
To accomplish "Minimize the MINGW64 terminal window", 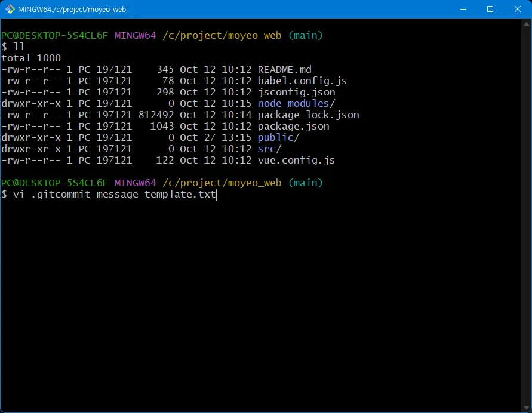I will 463,9.
